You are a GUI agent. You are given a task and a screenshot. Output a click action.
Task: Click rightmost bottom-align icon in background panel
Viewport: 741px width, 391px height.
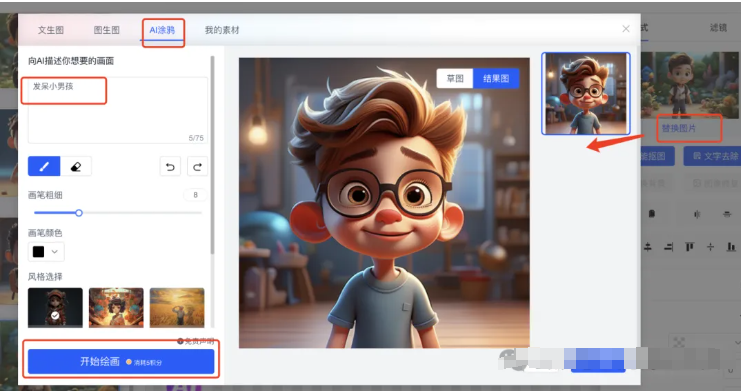(731, 247)
